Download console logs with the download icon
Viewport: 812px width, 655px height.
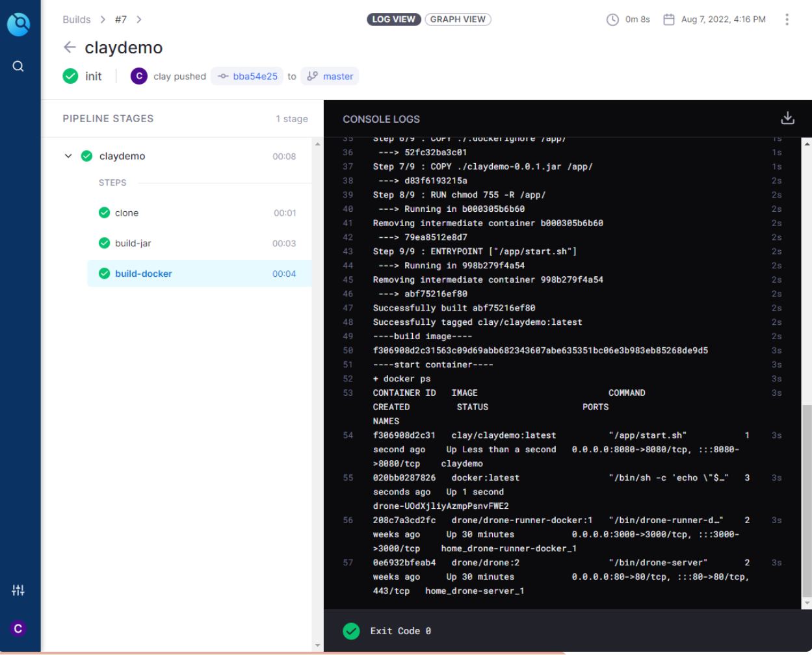(x=787, y=118)
